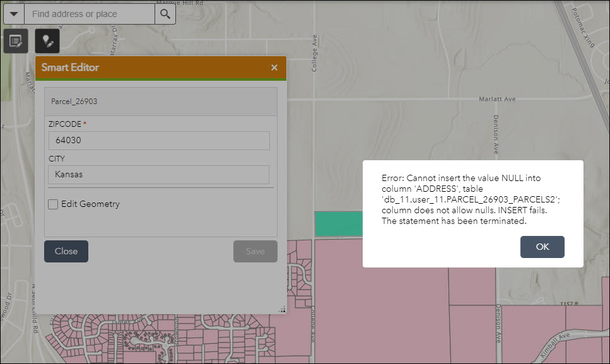Open the Edit widget icon
This screenshot has height=364, width=610.
(x=16, y=41)
